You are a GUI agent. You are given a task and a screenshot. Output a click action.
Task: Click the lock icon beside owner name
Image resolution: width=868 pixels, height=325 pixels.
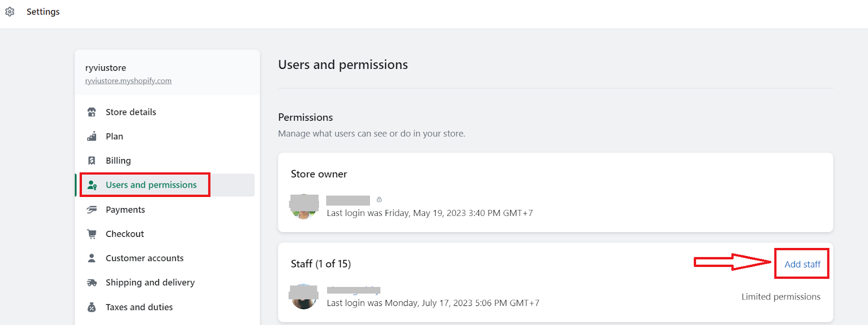point(379,200)
